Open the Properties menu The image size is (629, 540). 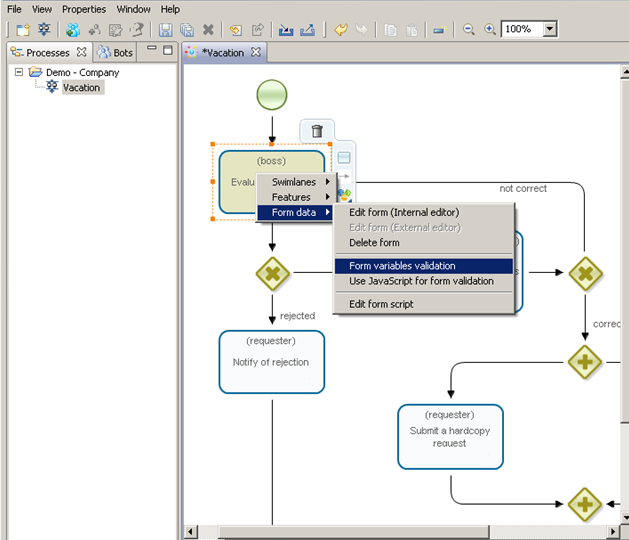(83, 9)
